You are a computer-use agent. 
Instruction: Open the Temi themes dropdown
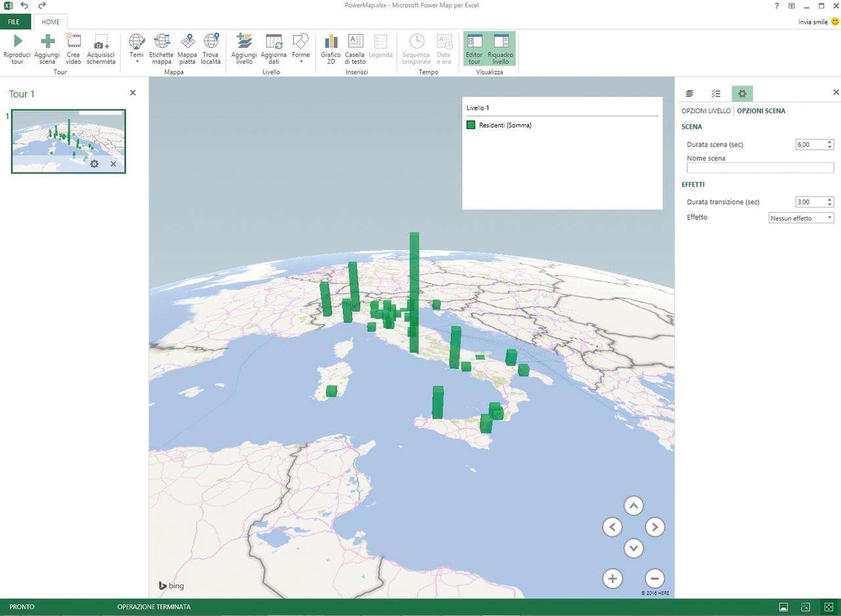tap(137, 49)
